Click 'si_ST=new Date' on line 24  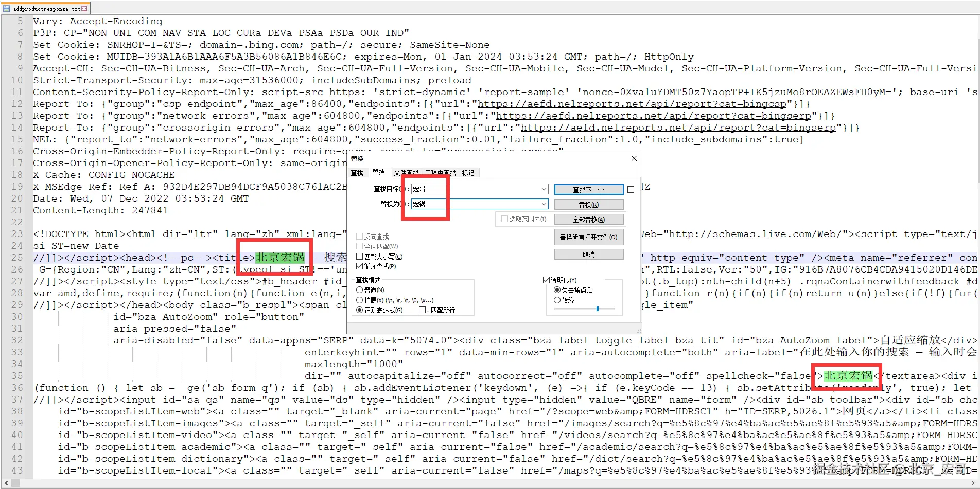coord(76,246)
